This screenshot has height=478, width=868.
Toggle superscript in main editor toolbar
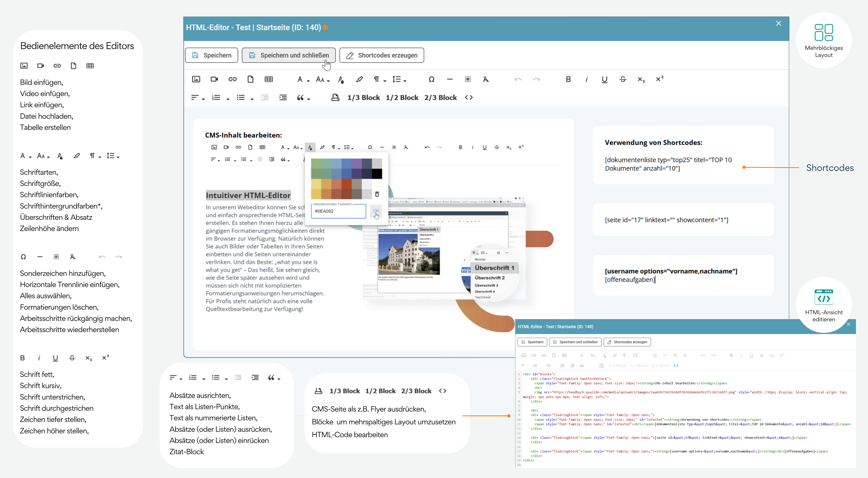[x=659, y=79]
